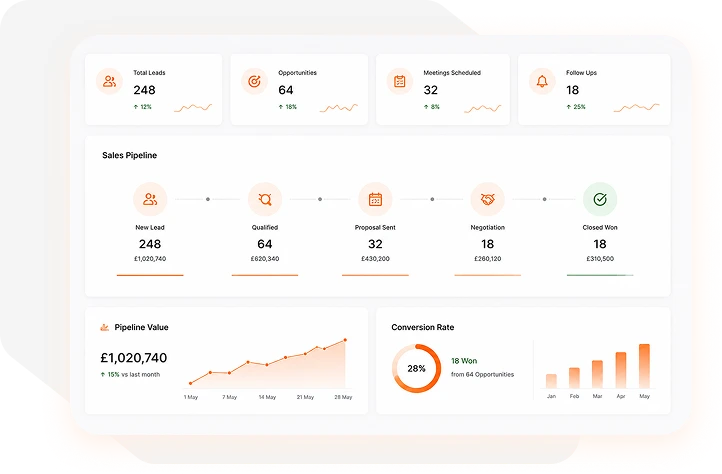Click the from 64 Opportunities text
This screenshot has width=722, height=474.
482,375
